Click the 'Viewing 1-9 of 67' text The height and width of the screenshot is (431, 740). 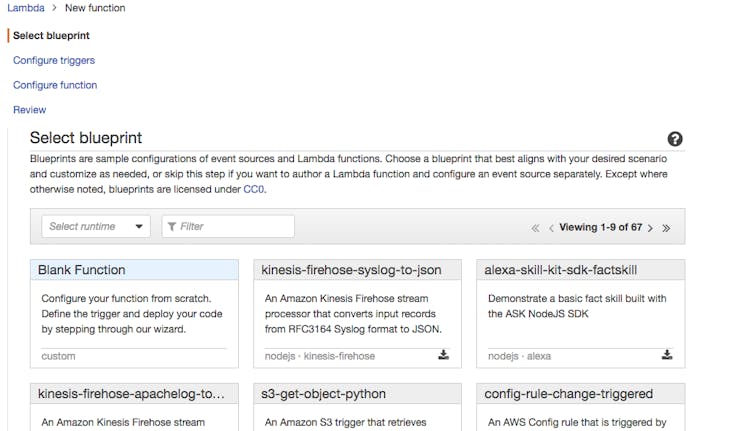pyautogui.click(x=600, y=227)
